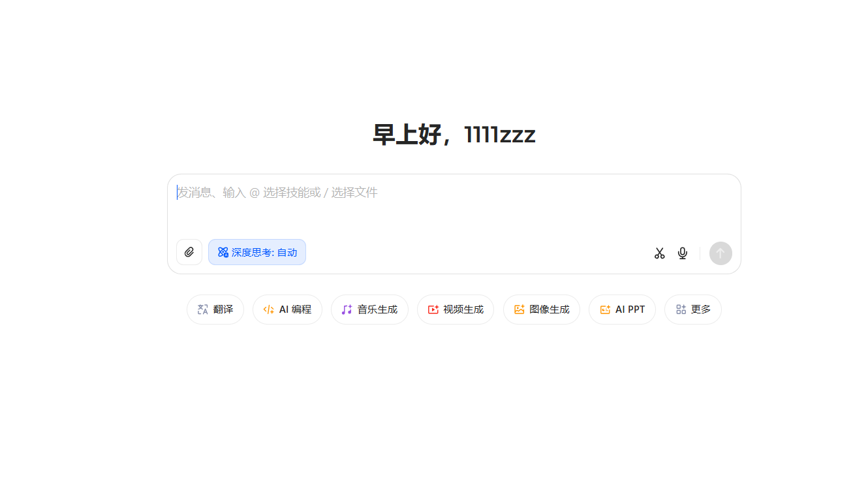Toggle the 深度思考 deep thinking mode
The width and height of the screenshot is (868, 478).
coord(257,252)
